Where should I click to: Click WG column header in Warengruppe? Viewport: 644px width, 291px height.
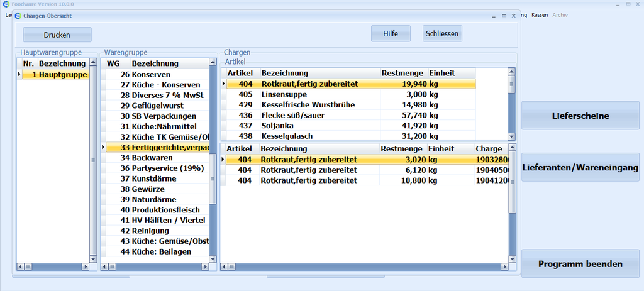coord(118,63)
